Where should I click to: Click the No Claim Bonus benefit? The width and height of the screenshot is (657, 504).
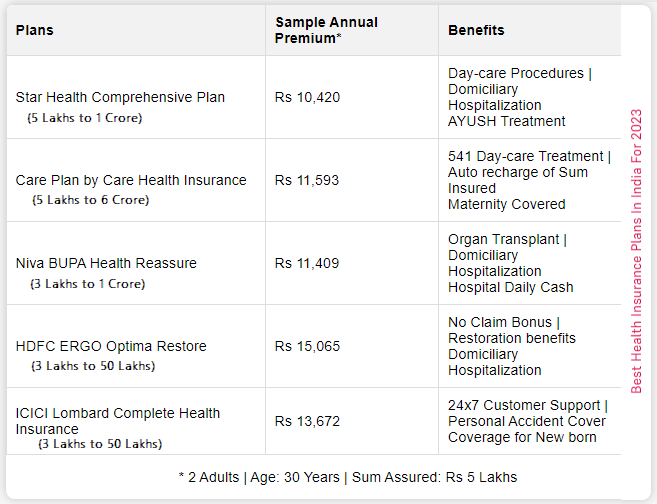tap(500, 322)
